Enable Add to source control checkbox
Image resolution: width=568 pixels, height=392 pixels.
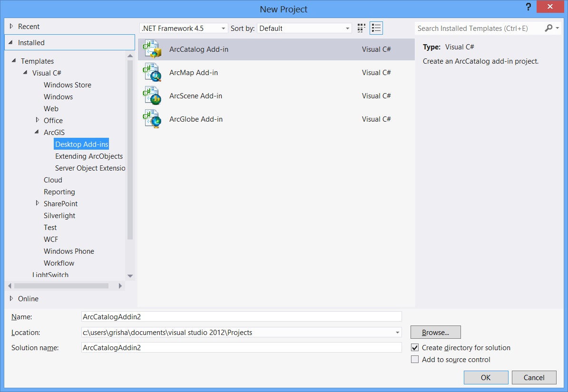point(415,359)
